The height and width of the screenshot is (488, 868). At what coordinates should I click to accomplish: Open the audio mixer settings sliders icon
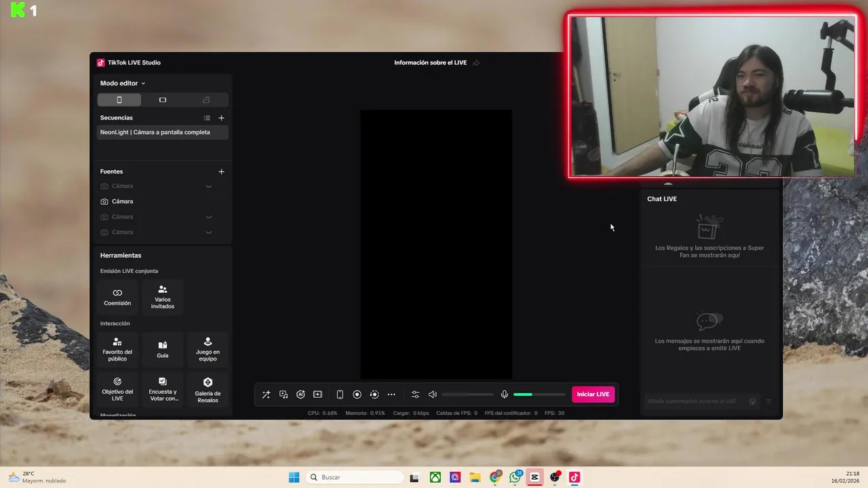point(415,394)
